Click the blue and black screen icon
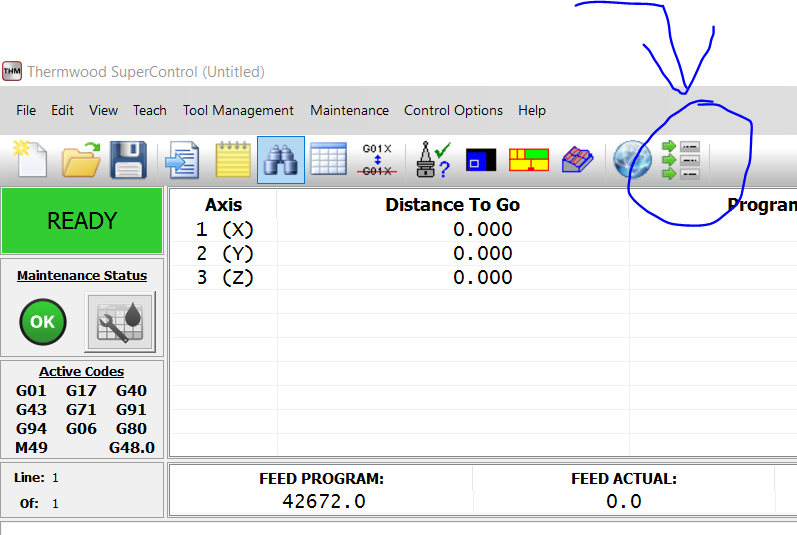The height and width of the screenshot is (535, 797). (x=481, y=160)
